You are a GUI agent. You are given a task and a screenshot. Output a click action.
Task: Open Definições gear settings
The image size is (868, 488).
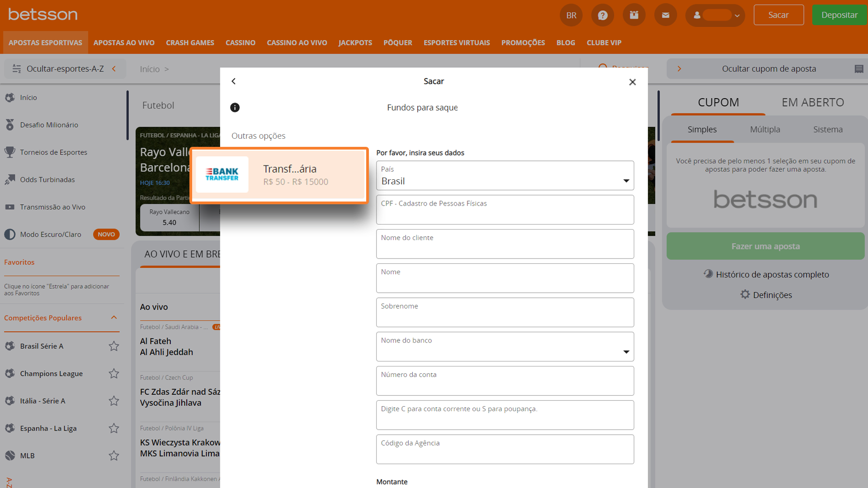(766, 295)
